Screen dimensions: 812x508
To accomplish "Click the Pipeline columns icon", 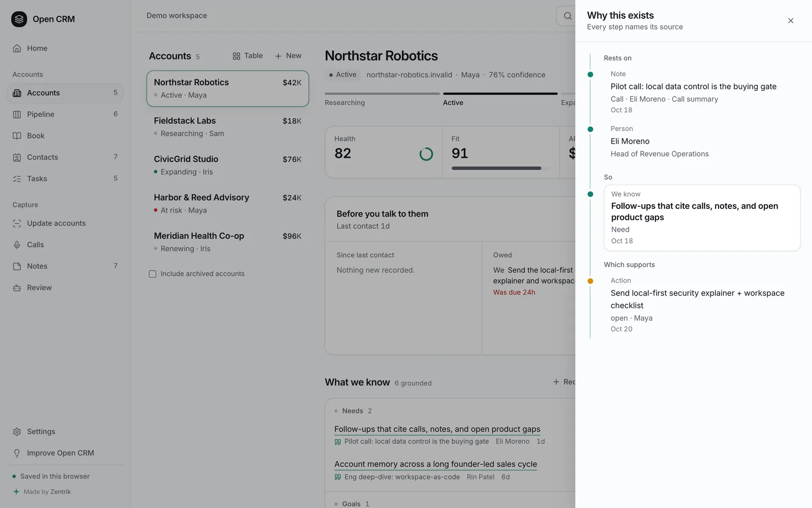I will (x=17, y=114).
